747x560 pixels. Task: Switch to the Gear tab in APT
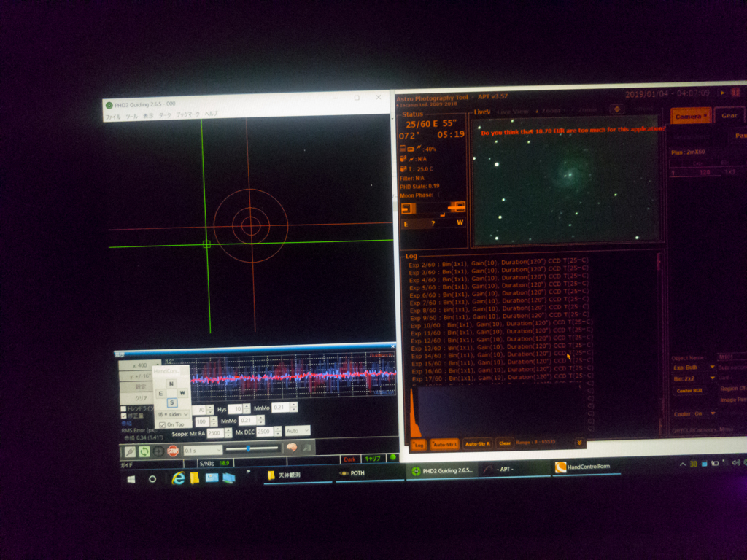click(729, 115)
